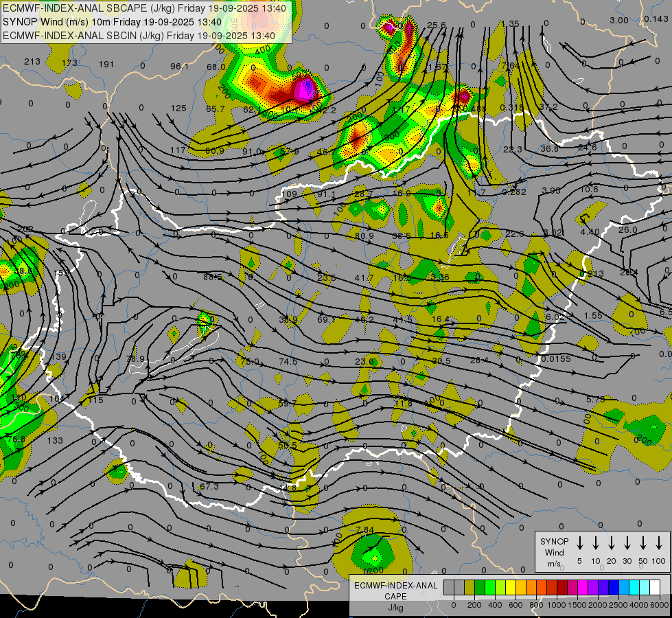This screenshot has width=672, height=618.
Task: Pick the white swatch ending at 6000
Action: tap(655, 587)
